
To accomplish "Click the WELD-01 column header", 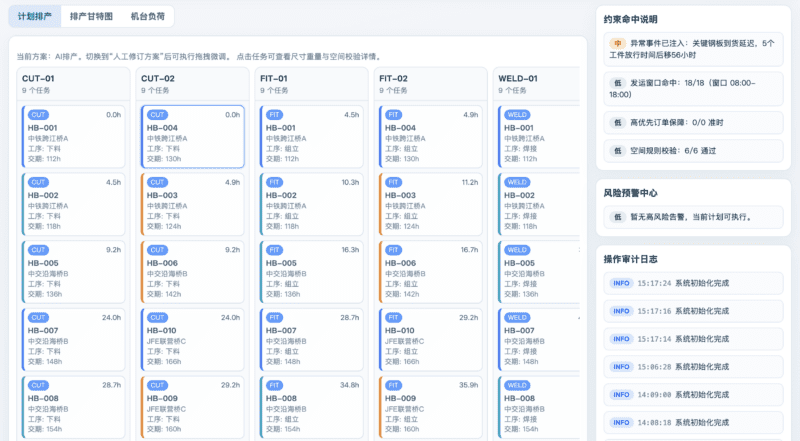I will click(537, 84).
